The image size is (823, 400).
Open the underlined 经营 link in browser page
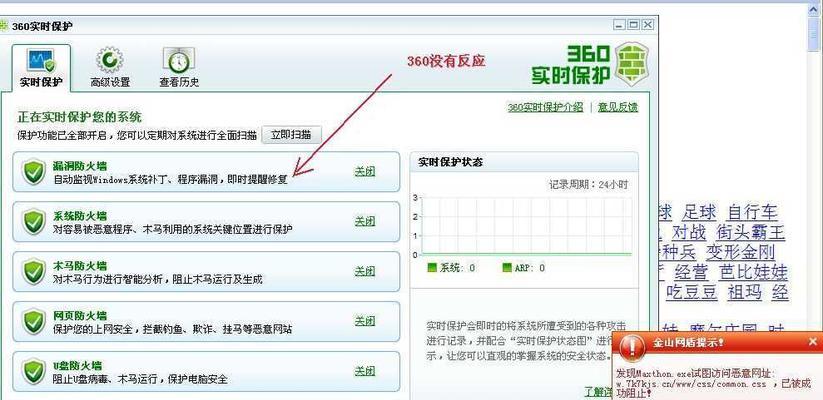(x=691, y=272)
